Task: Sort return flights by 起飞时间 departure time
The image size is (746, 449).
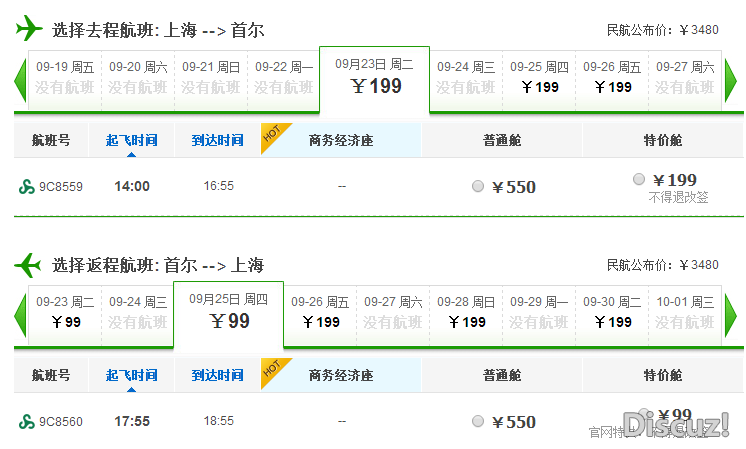Action: pyautogui.click(x=131, y=375)
